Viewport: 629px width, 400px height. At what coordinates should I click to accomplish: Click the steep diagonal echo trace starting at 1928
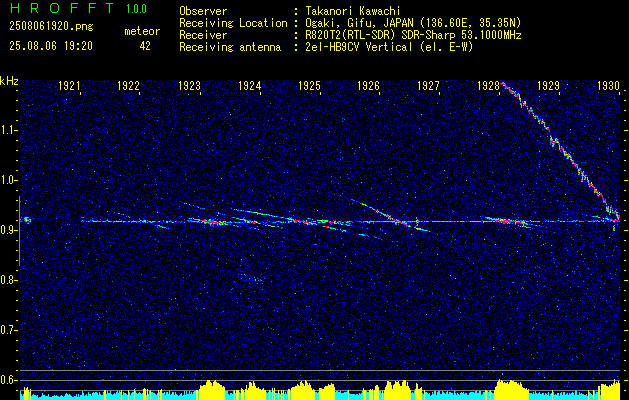click(x=560, y=150)
